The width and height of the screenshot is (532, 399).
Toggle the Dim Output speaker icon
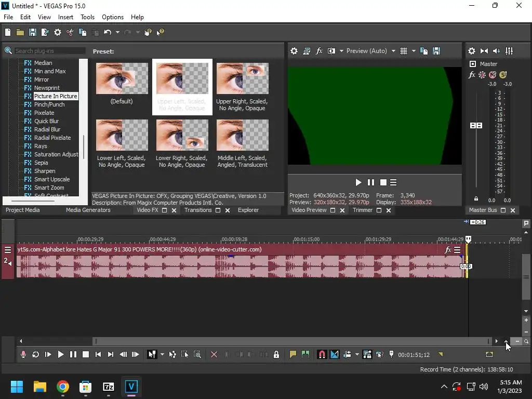(x=496, y=51)
